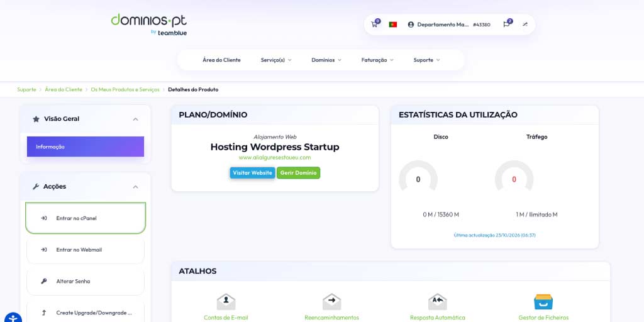Click Entrar no Webmail action
The height and width of the screenshot is (322, 644).
pos(86,250)
